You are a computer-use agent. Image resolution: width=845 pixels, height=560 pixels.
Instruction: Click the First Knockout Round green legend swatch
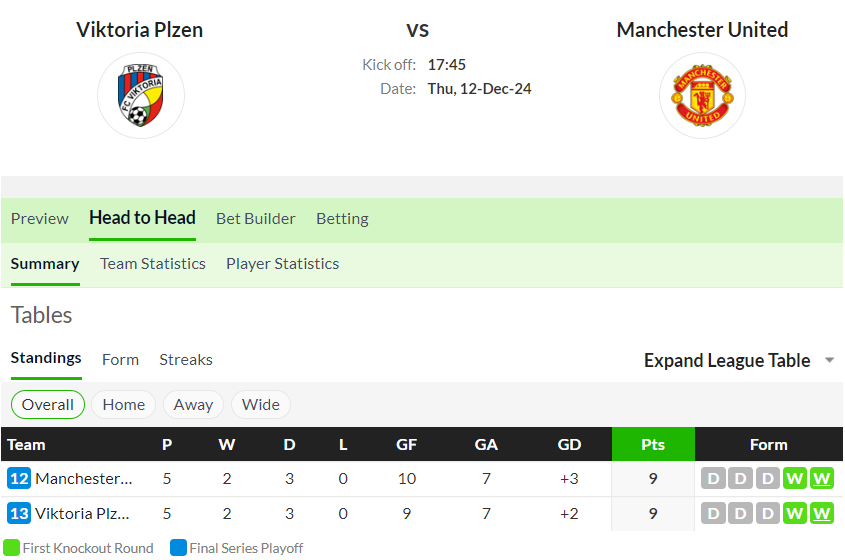pos(11,548)
